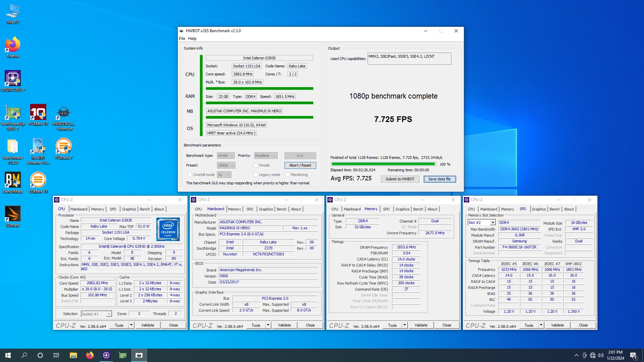Open Benchmate 11.3.0 folder icon
Image resolution: width=644 pixels, height=362 pixels.
13,151
